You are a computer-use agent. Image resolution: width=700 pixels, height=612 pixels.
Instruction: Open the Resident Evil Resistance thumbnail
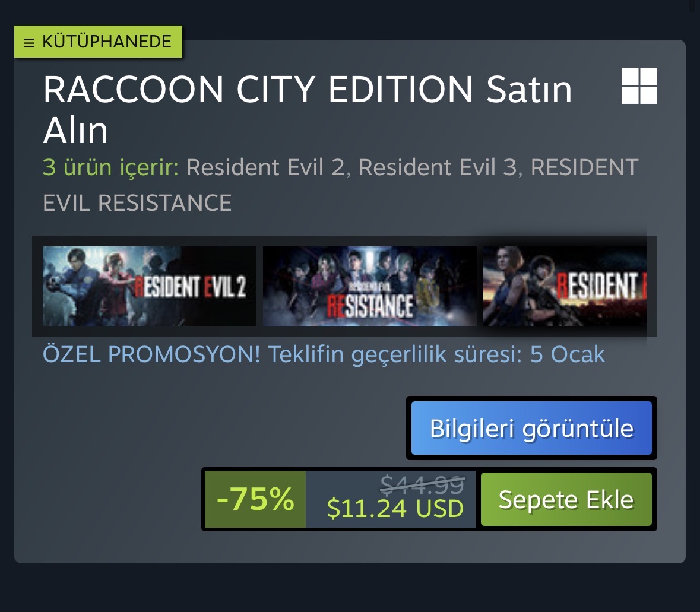point(370,286)
